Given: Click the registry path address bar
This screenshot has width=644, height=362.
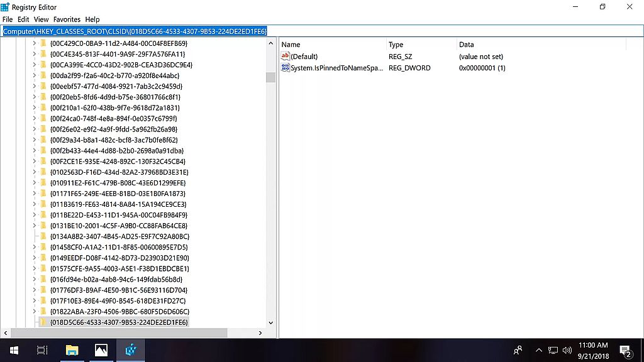Looking at the screenshot, I should pyautogui.click(x=322, y=31).
